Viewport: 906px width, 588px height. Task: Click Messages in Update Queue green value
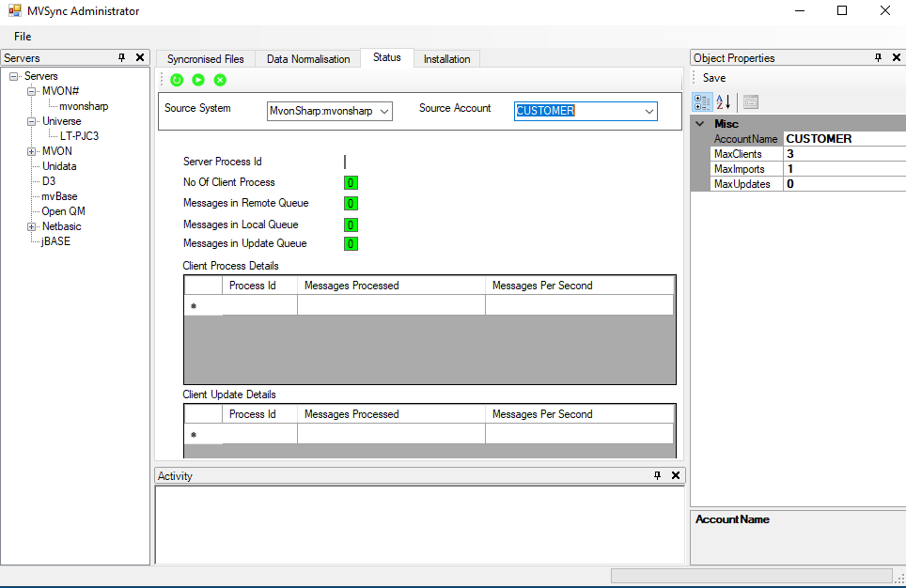pos(351,244)
